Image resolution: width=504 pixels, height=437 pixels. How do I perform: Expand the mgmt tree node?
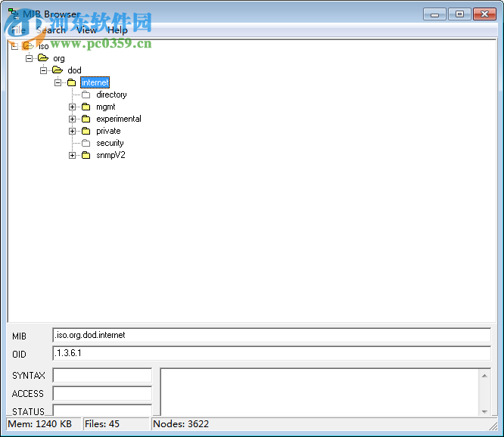(x=73, y=107)
